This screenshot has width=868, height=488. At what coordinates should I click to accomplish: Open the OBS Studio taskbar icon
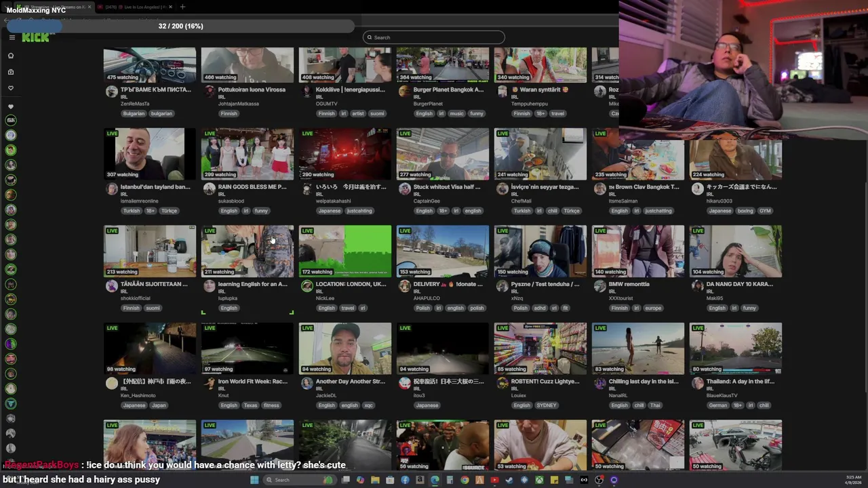tap(599, 480)
